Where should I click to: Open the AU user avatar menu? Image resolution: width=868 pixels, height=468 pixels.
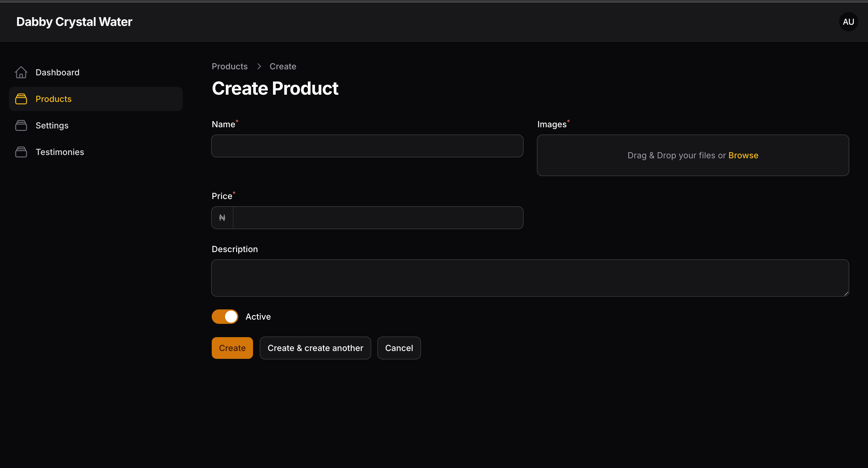(848, 22)
